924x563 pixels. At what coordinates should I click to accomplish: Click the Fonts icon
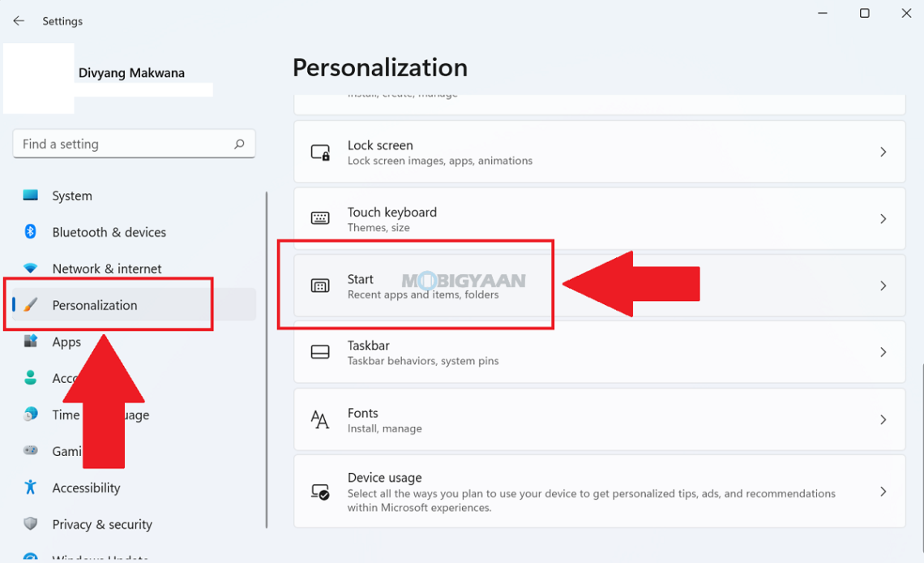coord(320,419)
